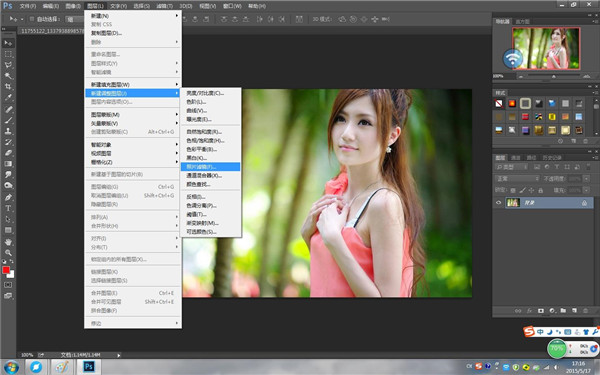Open the layer filter 类型 dropdown

coord(511,167)
